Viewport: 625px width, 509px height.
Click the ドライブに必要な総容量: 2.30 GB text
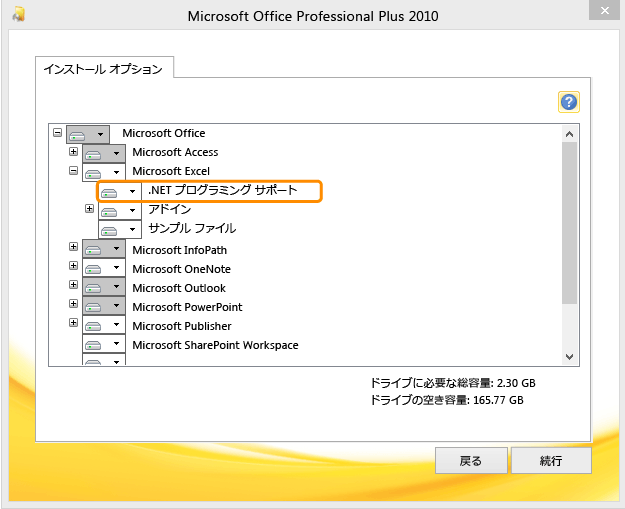tap(453, 383)
